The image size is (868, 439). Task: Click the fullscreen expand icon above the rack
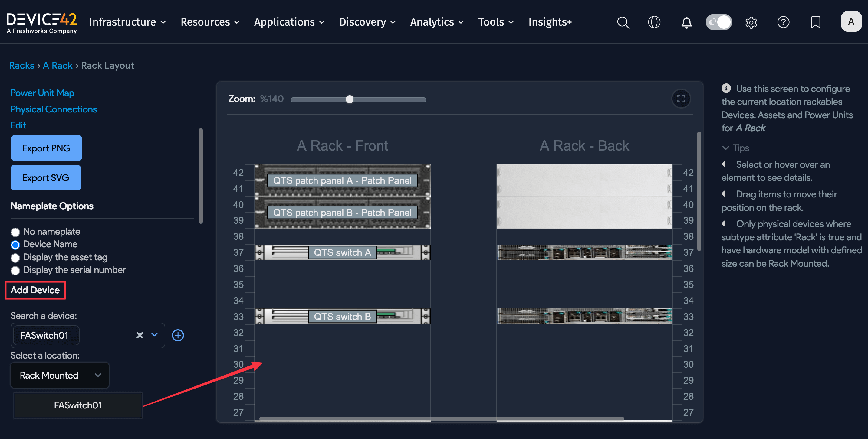pyautogui.click(x=681, y=99)
